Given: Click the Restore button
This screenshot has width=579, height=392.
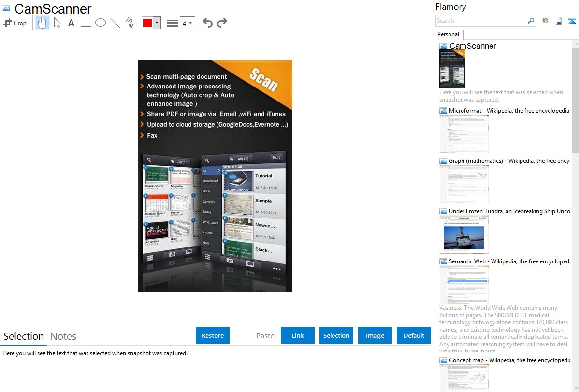Looking at the screenshot, I should (213, 335).
